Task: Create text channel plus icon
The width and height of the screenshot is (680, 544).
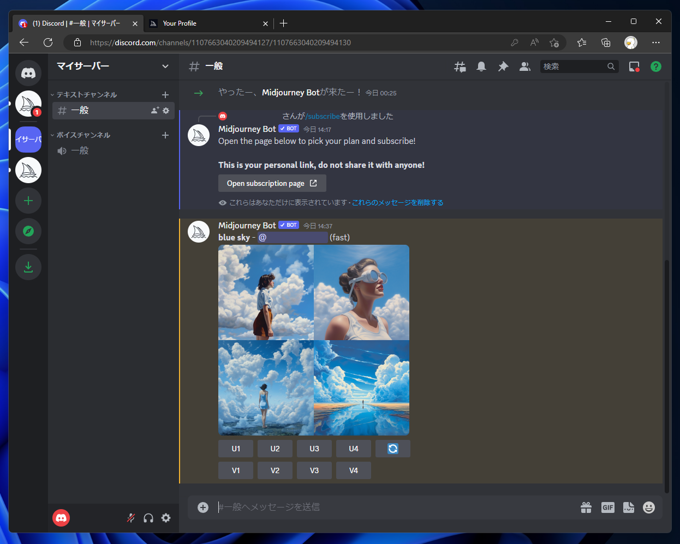Action: [165, 95]
